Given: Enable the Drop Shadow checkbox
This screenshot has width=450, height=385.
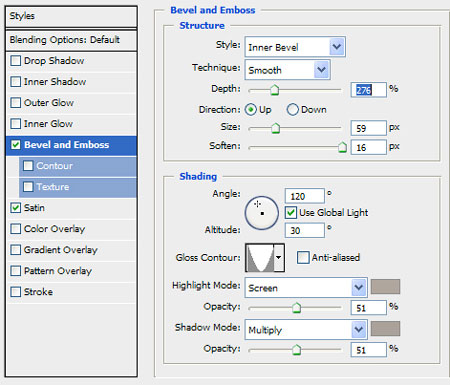Looking at the screenshot, I should click(x=16, y=61).
